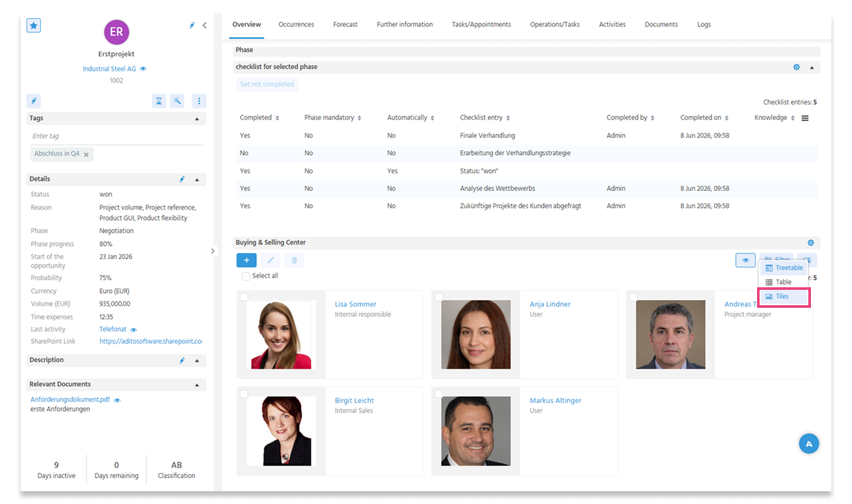
Task: Select Tiles view from the dropdown
Action: (783, 296)
